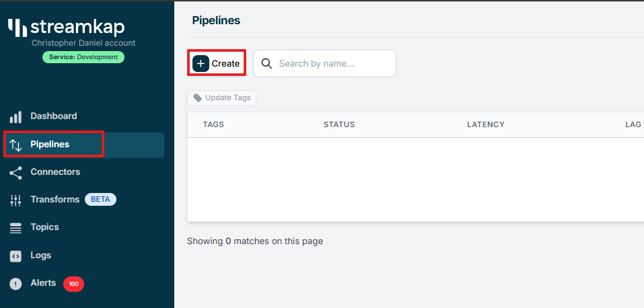Click the Showing 0 matches text
The image size is (644, 308).
click(255, 241)
